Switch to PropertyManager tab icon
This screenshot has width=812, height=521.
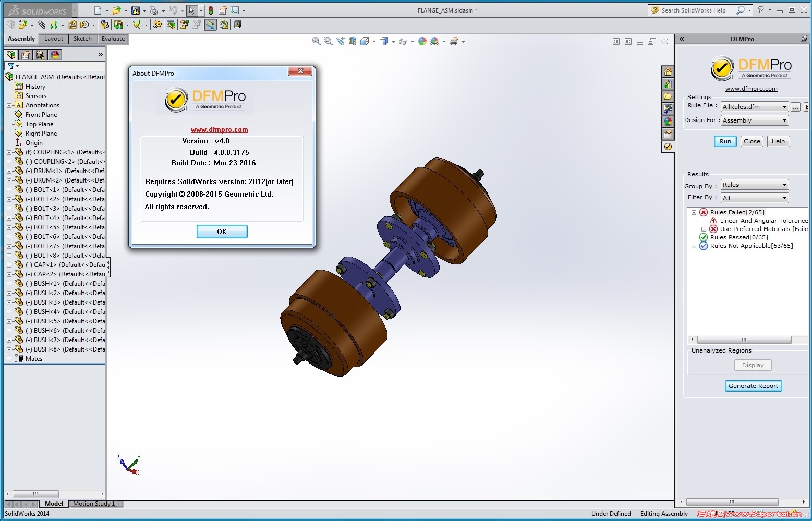click(x=26, y=54)
